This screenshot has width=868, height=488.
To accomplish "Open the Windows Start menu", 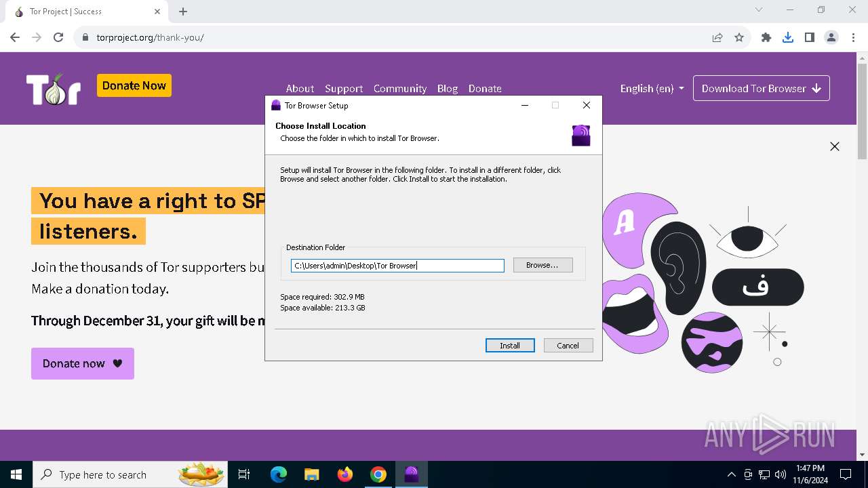I will pos(16,474).
